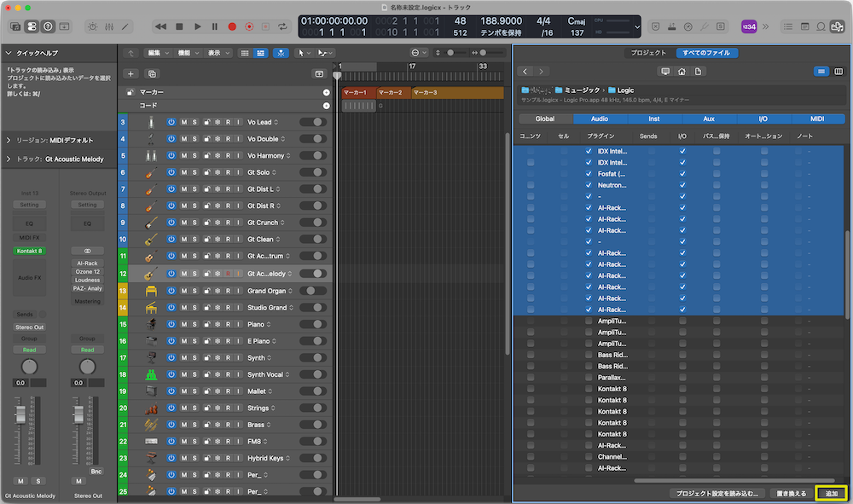Open Editors with the pencil icon

(x=125, y=26)
